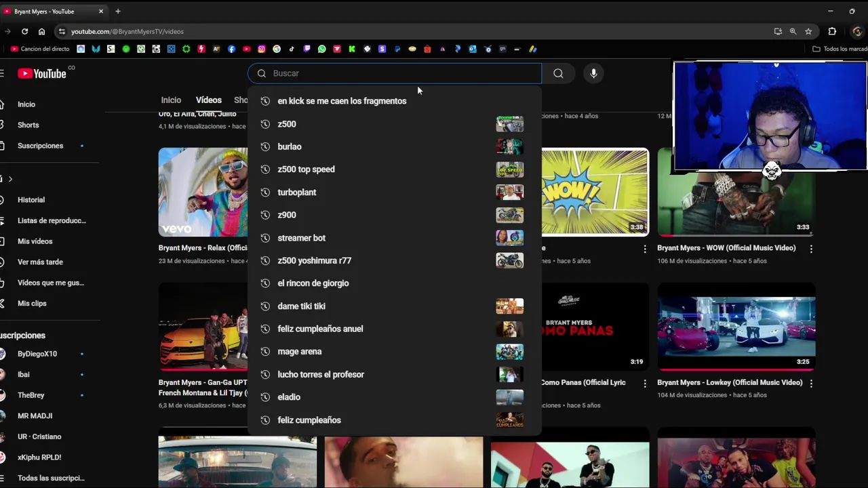This screenshot has width=868, height=488.
Task: Open a new browser tab
Action: 118,12
